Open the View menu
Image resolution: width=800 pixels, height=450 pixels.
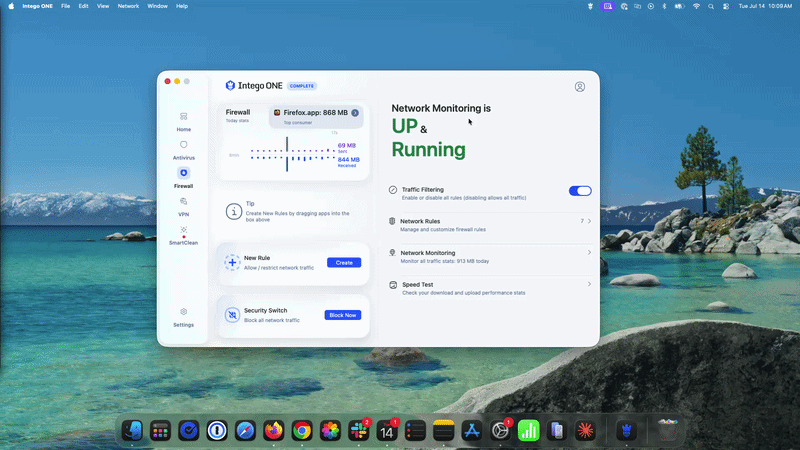coord(103,6)
